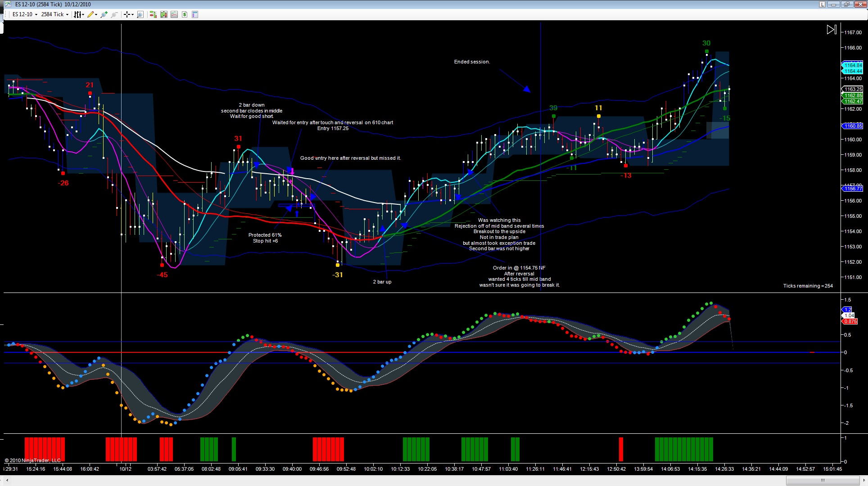Click the 14:26:33 time axis label

(x=724, y=469)
